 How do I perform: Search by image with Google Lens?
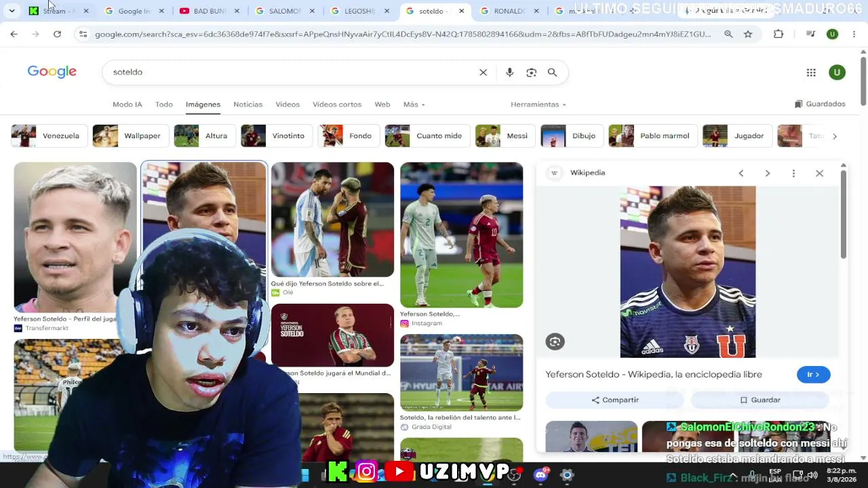(531, 73)
